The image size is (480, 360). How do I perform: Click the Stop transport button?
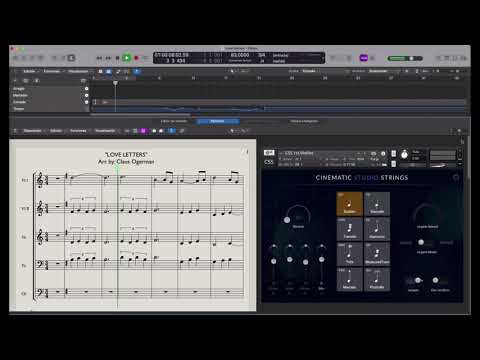click(x=117, y=58)
